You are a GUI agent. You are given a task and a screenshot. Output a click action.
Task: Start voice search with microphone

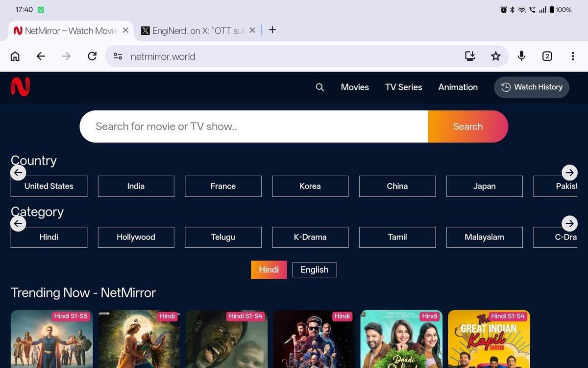pyautogui.click(x=521, y=56)
